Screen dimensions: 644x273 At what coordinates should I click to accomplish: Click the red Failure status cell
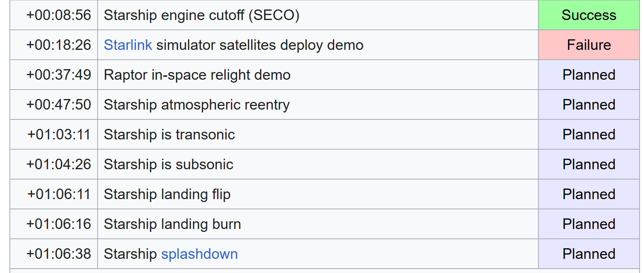(x=589, y=45)
